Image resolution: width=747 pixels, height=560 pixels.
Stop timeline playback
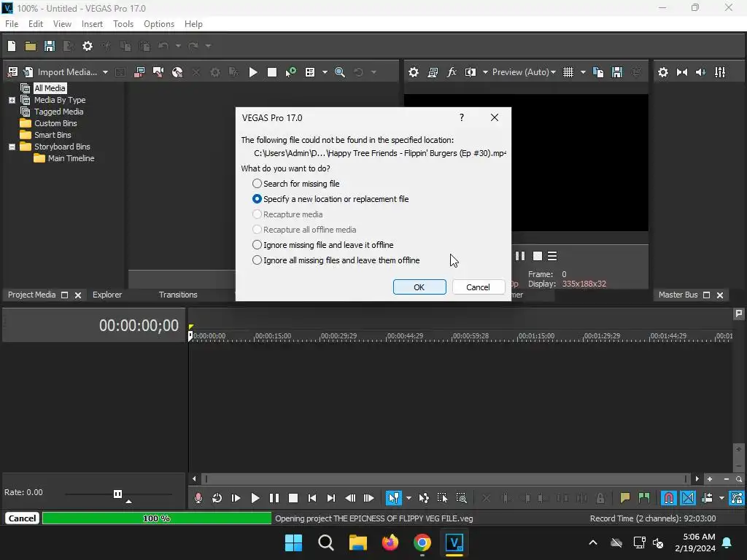293,498
